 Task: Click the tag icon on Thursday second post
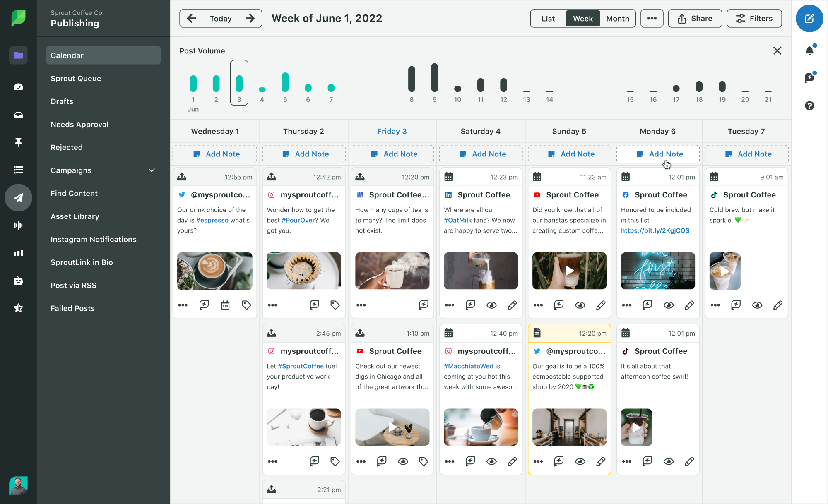[x=335, y=461]
